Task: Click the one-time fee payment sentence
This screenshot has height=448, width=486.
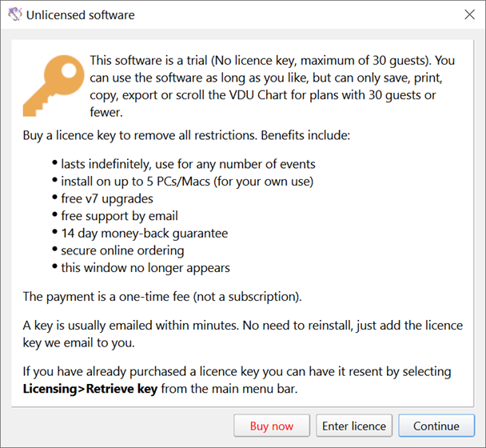Action: [x=162, y=297]
